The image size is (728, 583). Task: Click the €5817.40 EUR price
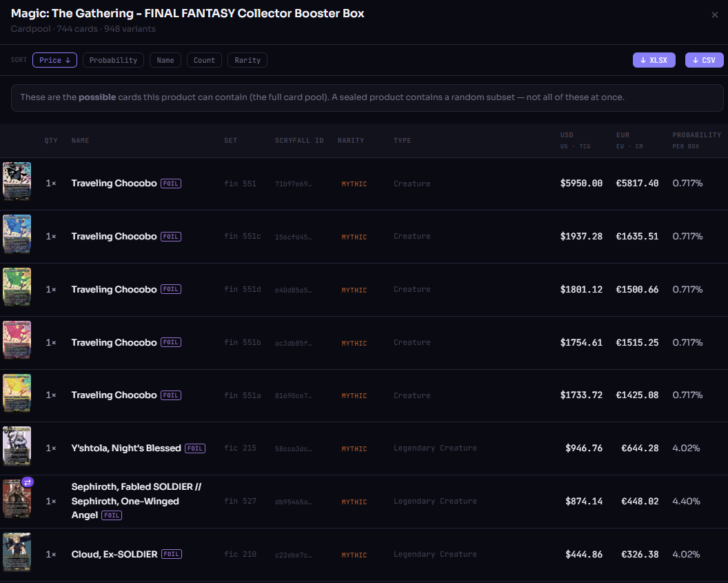[x=637, y=184]
